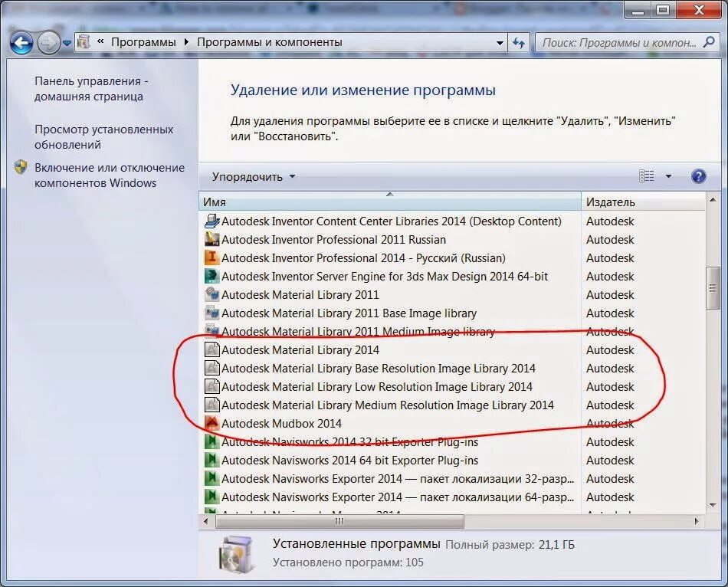Viewport: 728px width, 587px height.
Task: Click Autodesk publisher cell for Mudbox 2014
Action: [x=610, y=424]
